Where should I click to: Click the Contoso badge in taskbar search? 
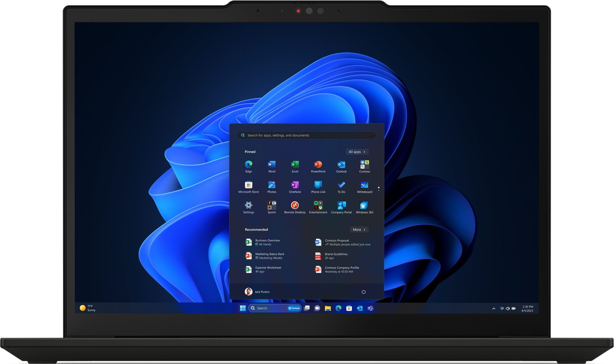coord(294,308)
